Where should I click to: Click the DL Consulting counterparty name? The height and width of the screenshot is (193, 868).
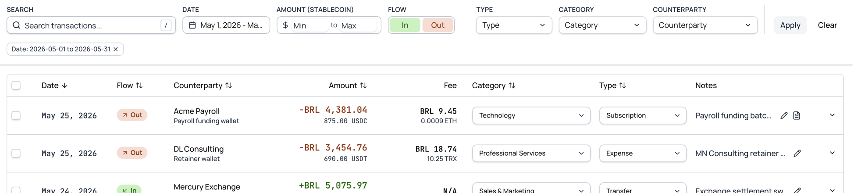pos(199,149)
